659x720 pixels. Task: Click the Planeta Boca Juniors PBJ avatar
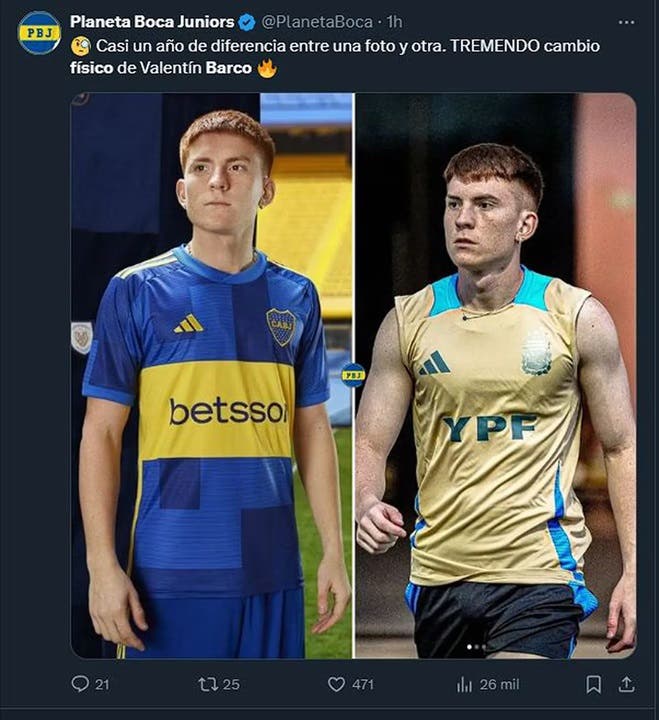coord(39,33)
